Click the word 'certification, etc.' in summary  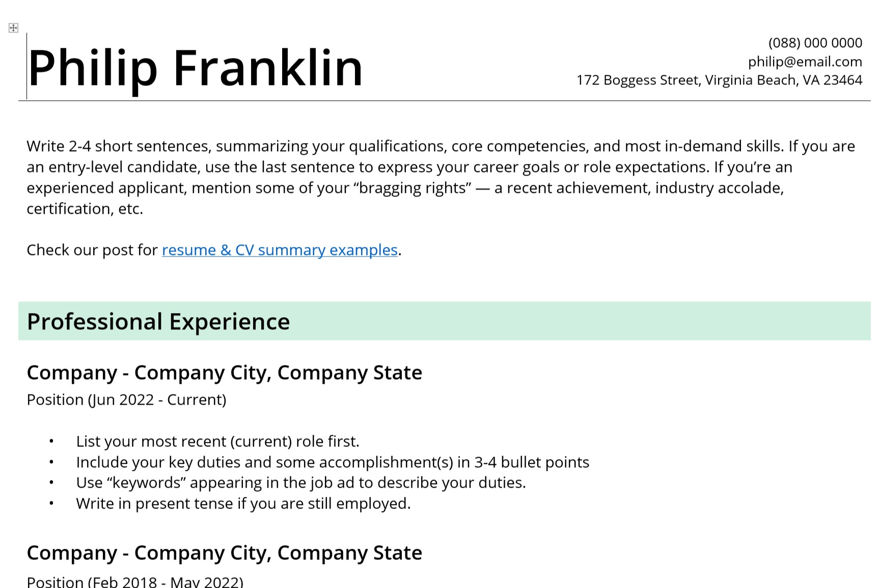tap(85, 209)
